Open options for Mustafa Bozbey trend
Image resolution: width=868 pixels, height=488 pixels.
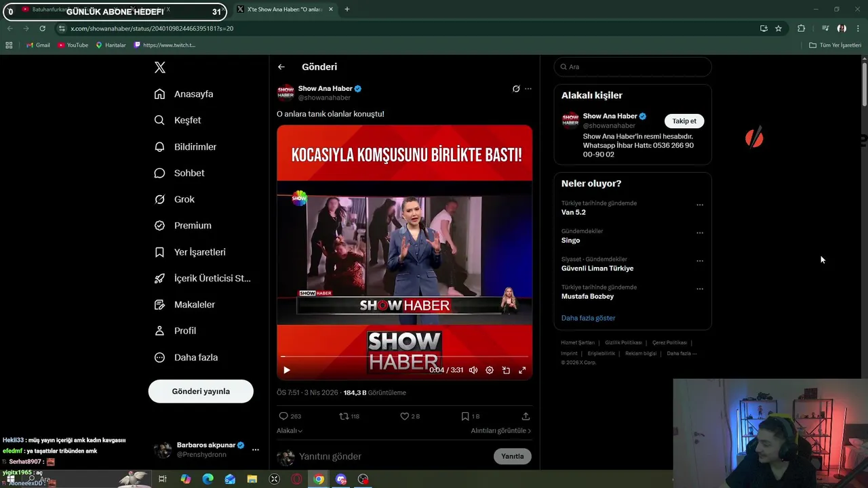point(700,289)
